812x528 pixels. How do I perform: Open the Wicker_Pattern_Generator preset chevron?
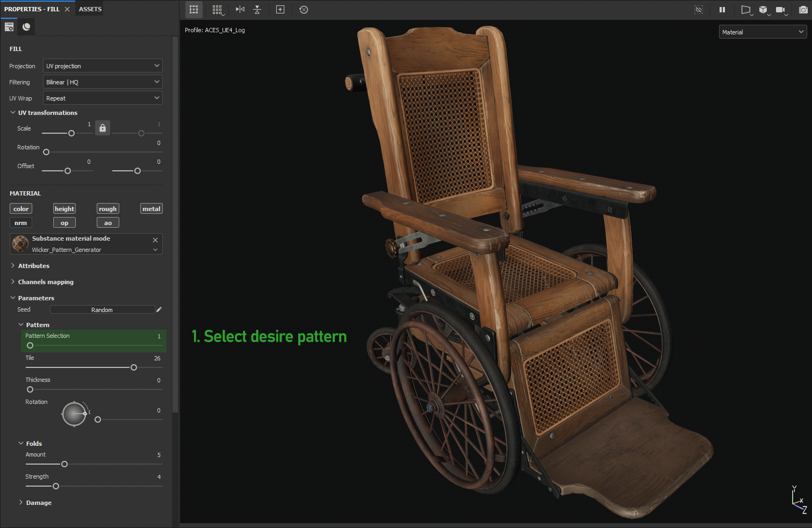pos(155,250)
